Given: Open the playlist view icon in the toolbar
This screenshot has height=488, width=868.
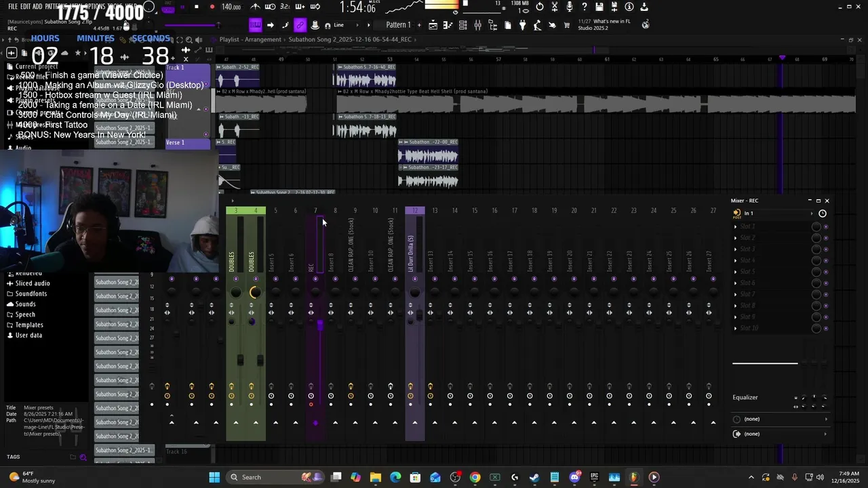Looking at the screenshot, I should click(x=433, y=25).
